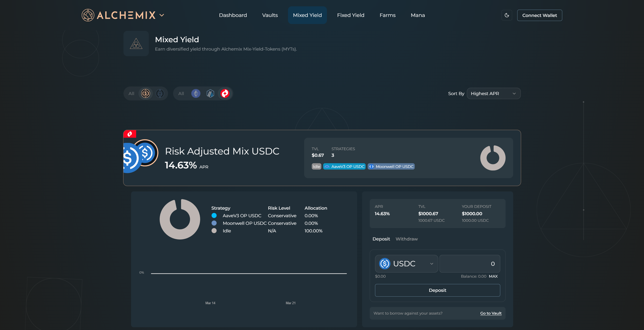The width and height of the screenshot is (644, 330).
Task: Click the Connect Wallet button
Action: pyautogui.click(x=539, y=15)
